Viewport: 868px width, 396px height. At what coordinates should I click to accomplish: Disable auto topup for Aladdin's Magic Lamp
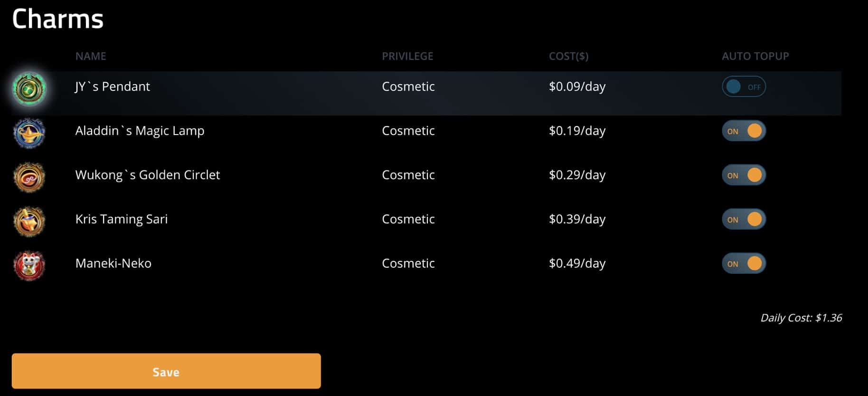click(x=744, y=131)
